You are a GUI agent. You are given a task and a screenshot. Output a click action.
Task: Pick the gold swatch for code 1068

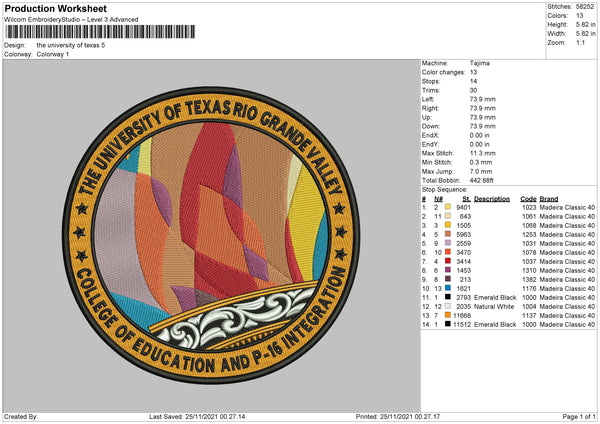[x=448, y=225]
